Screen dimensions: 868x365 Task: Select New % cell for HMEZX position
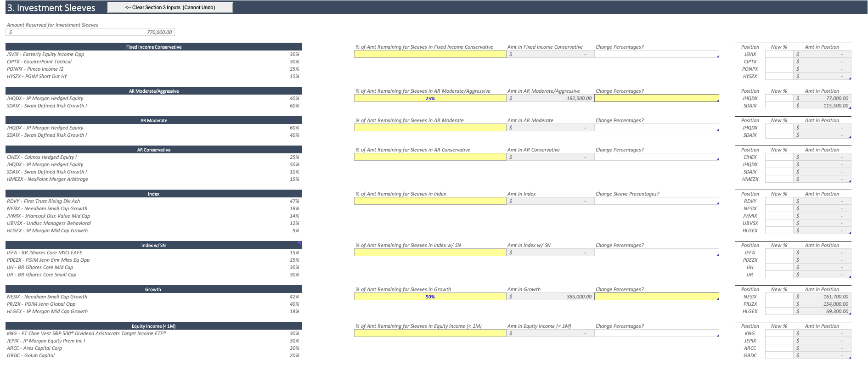click(779, 179)
